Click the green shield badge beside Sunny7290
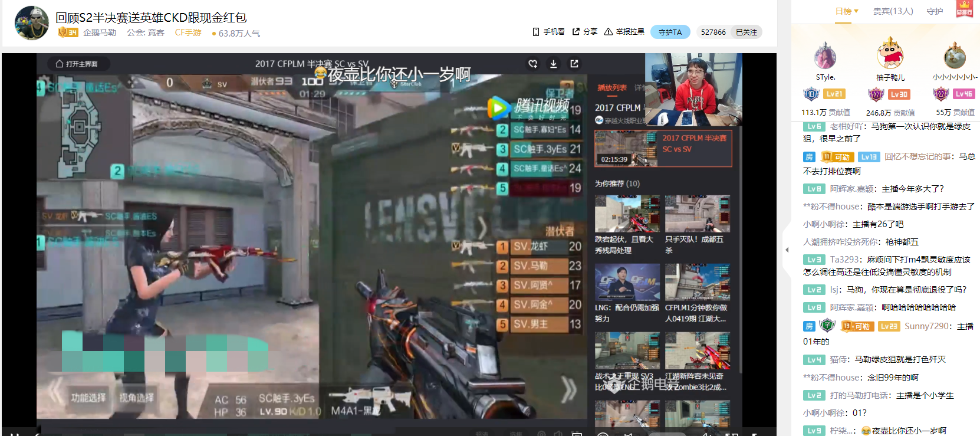This screenshot has width=980, height=436. [827, 325]
